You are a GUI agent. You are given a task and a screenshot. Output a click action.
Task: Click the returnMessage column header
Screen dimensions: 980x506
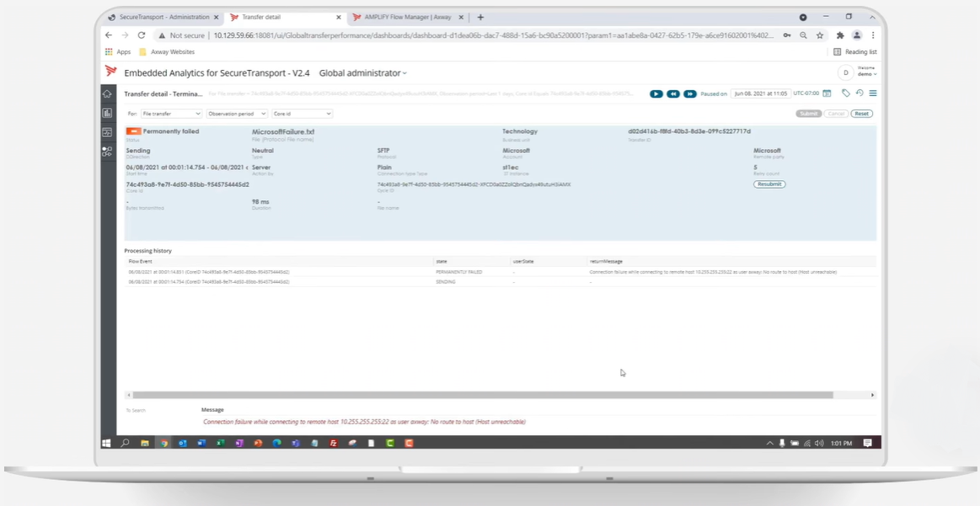(606, 261)
